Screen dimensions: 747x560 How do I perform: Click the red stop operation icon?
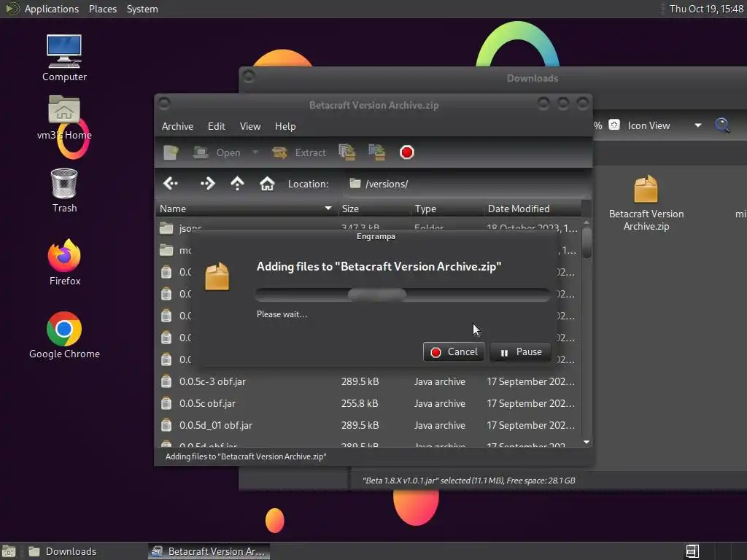[x=407, y=152]
